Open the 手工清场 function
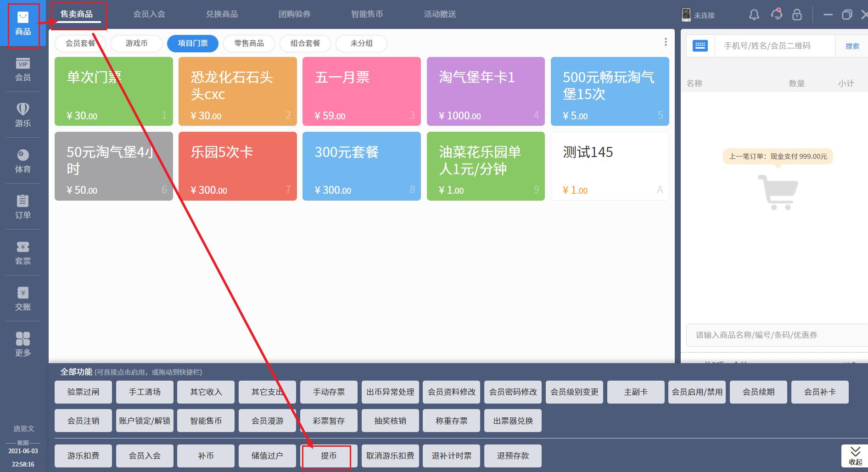The image size is (868, 472). click(x=145, y=392)
